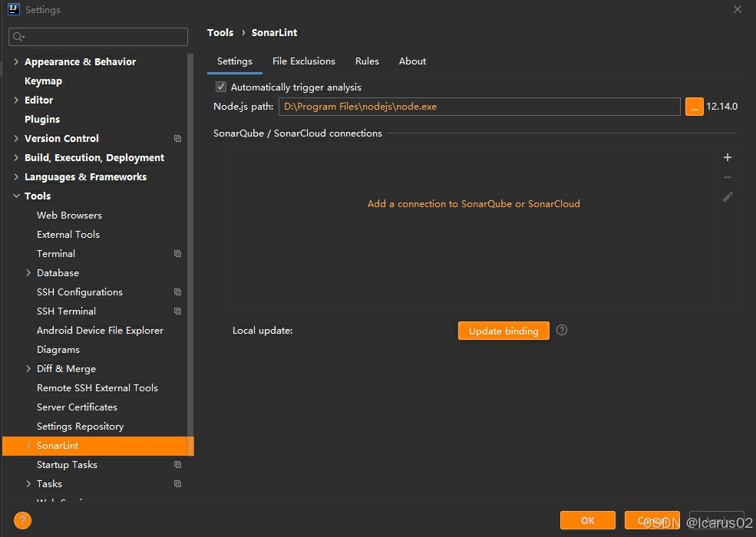
Task: Click the search magnifier icon
Action: click(18, 37)
